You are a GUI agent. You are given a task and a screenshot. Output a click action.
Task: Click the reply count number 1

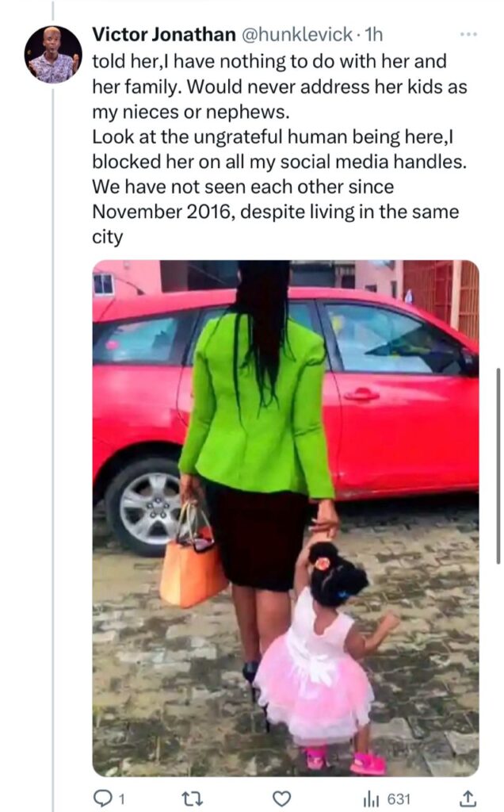[x=121, y=799]
